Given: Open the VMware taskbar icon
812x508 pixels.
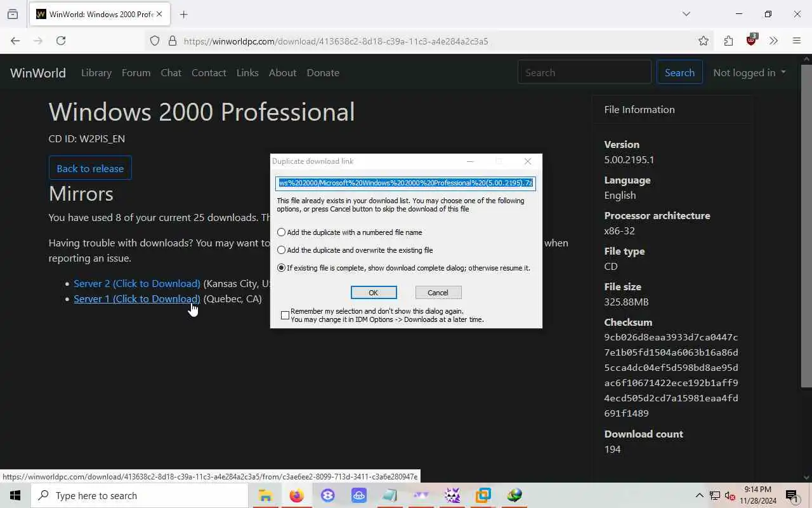Looking at the screenshot, I should pos(483,495).
